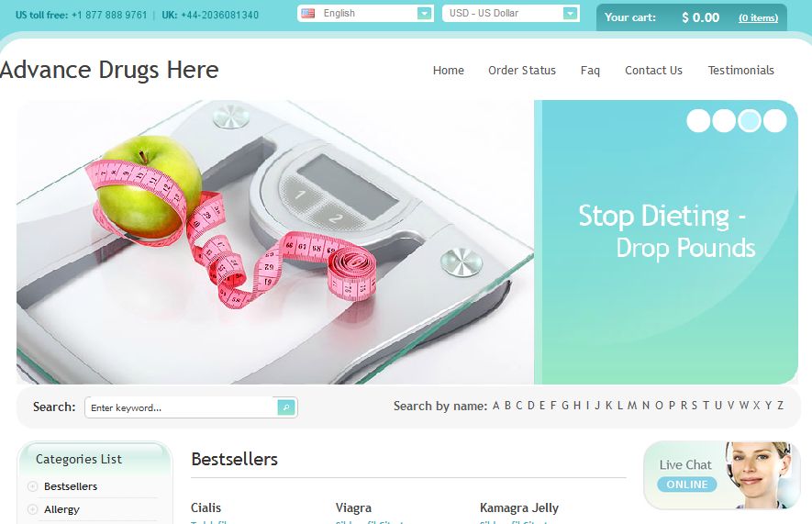
Task: Open the USD currency dropdown arrow
Action: coord(570,14)
